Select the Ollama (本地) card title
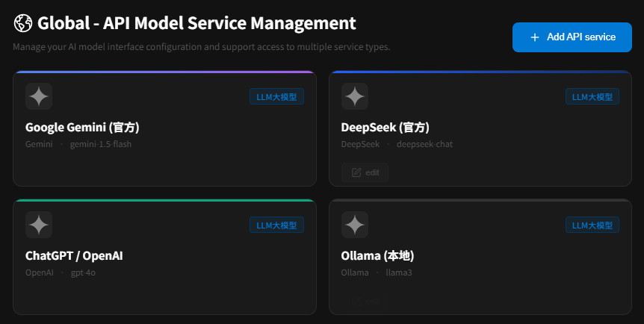Viewport: 644px width, 324px height. pos(377,256)
